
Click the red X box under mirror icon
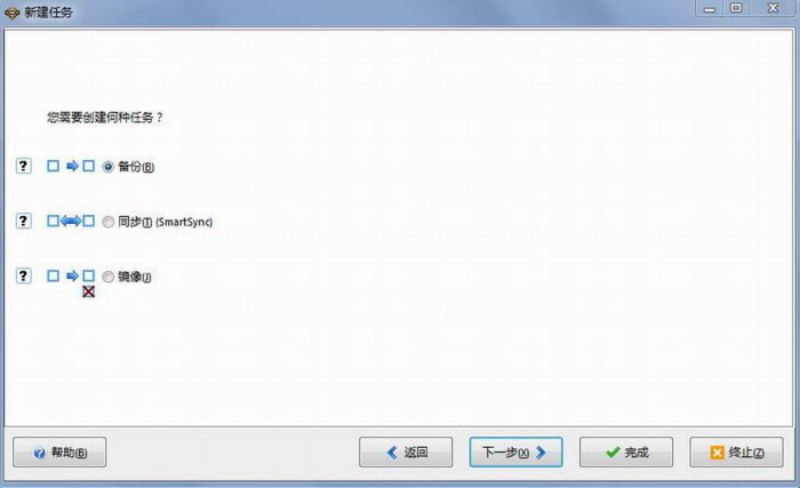coord(88,291)
